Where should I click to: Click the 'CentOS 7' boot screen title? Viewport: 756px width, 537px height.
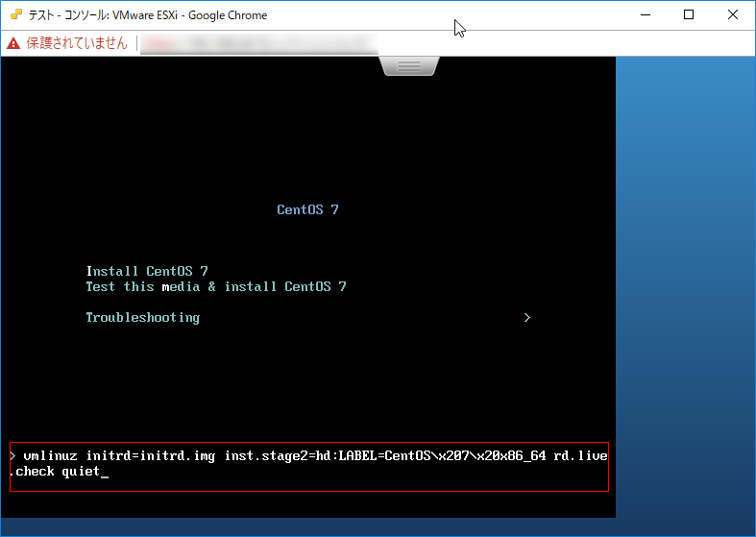click(307, 209)
